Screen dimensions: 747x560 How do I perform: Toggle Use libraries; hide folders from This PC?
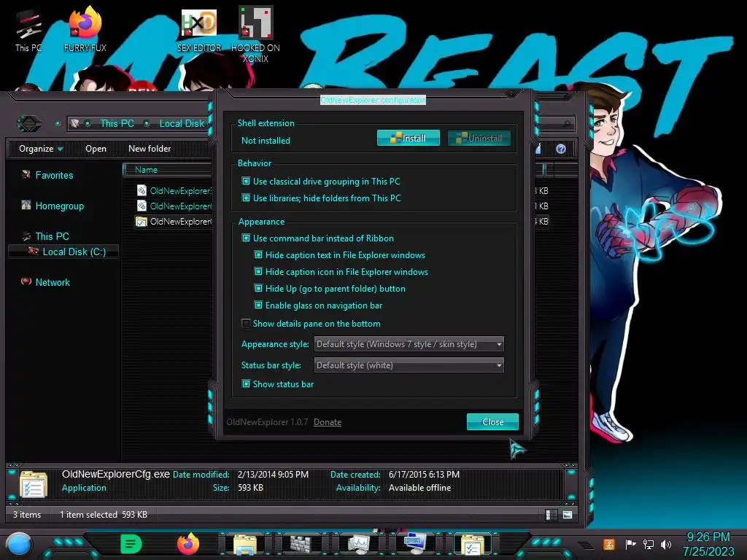246,198
